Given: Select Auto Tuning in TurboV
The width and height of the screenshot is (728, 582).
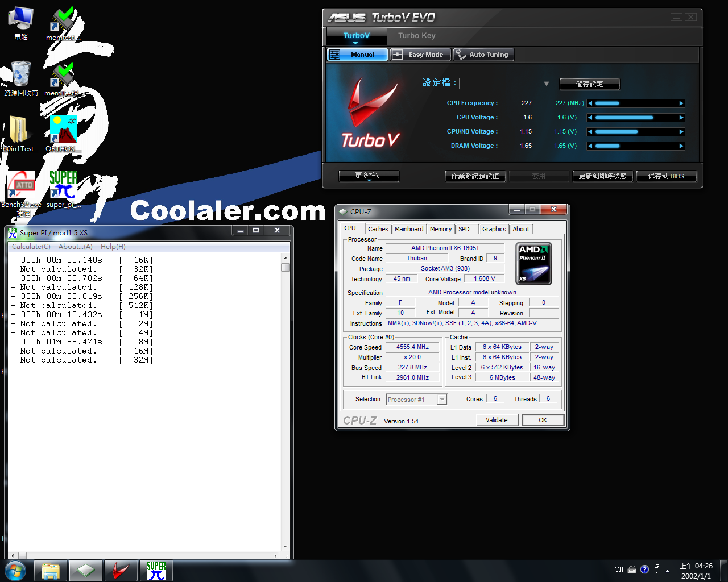Looking at the screenshot, I should tap(483, 55).
